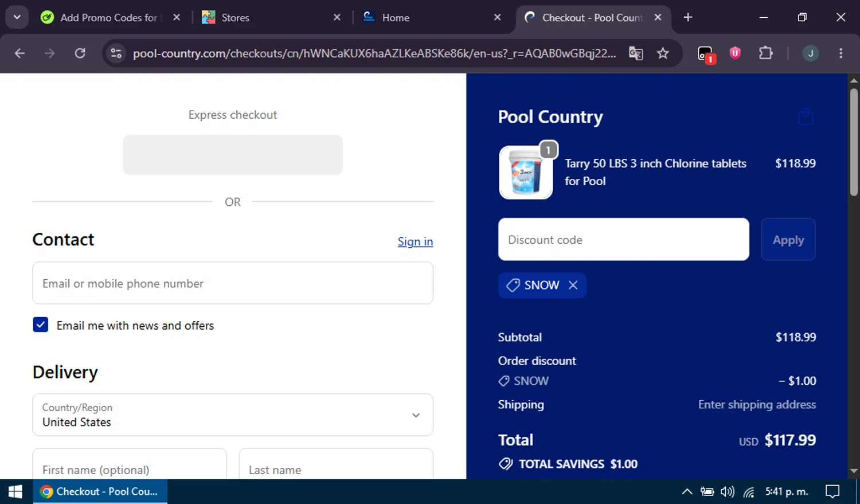Open the battery status icon
The height and width of the screenshot is (504, 860).
point(707,491)
